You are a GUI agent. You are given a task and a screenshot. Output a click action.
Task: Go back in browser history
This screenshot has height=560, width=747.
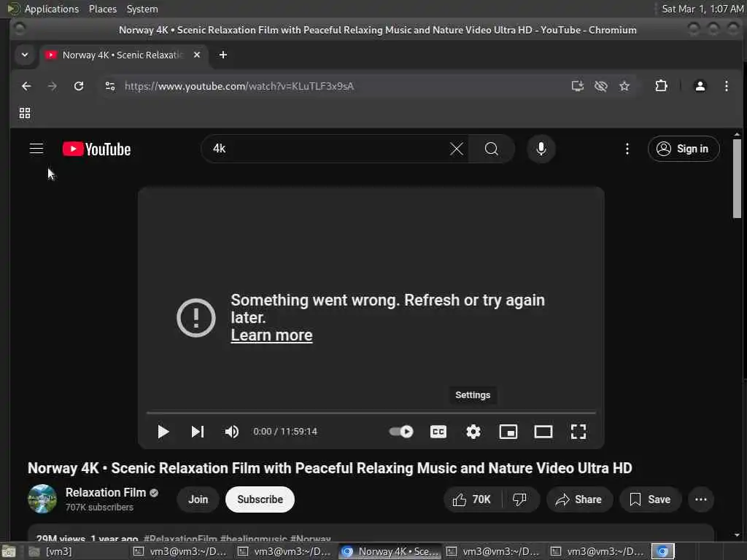26,86
